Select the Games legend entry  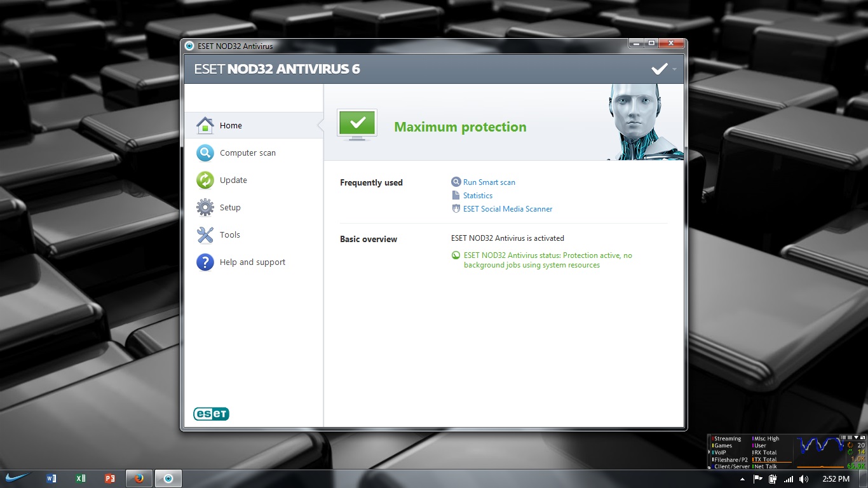pos(722,445)
